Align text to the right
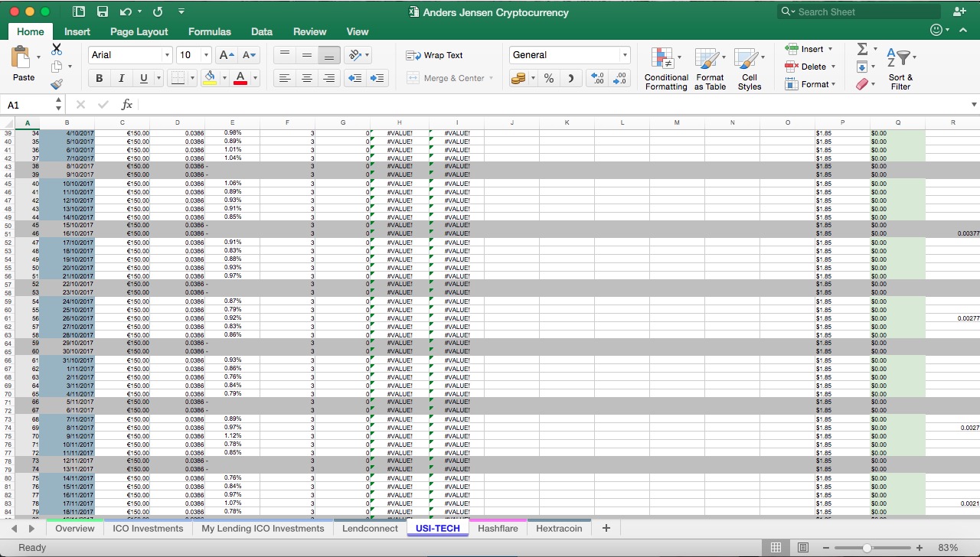 click(x=329, y=78)
